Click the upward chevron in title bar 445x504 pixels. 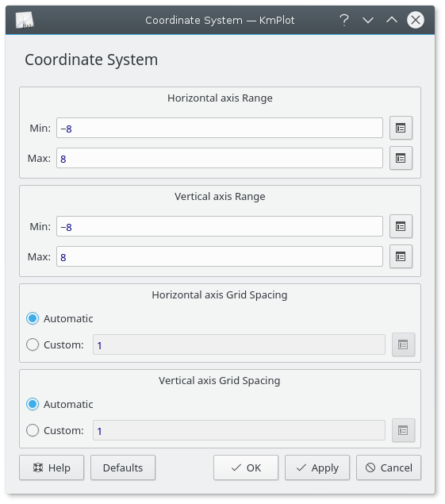pyautogui.click(x=392, y=21)
